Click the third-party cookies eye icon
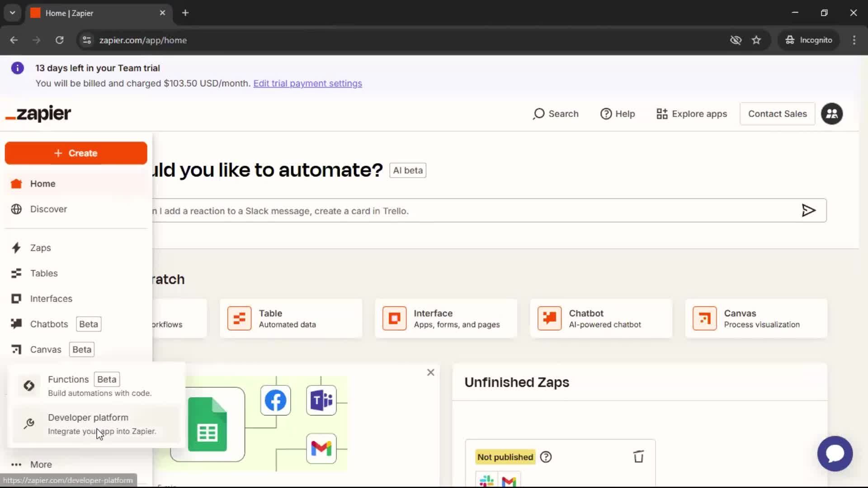This screenshot has height=488, width=868. coord(736,40)
